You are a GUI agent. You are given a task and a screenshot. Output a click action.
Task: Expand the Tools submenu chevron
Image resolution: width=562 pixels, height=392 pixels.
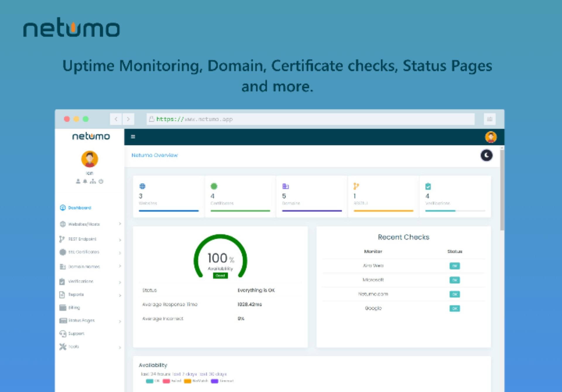(120, 347)
